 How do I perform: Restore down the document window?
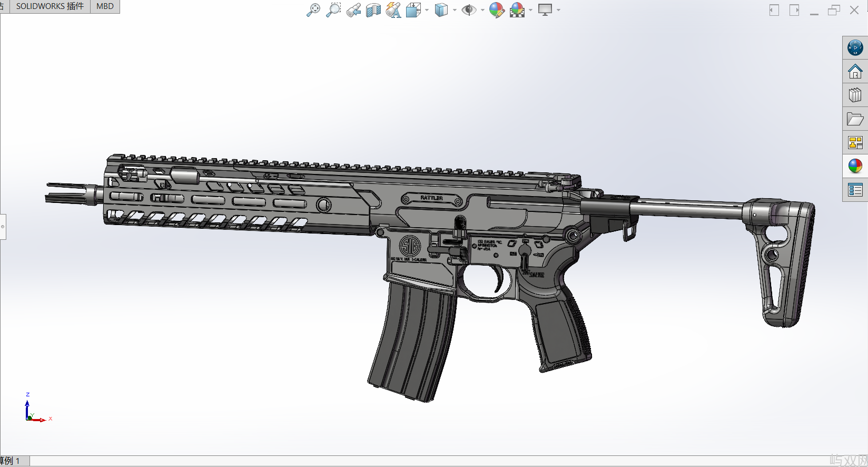click(x=834, y=10)
